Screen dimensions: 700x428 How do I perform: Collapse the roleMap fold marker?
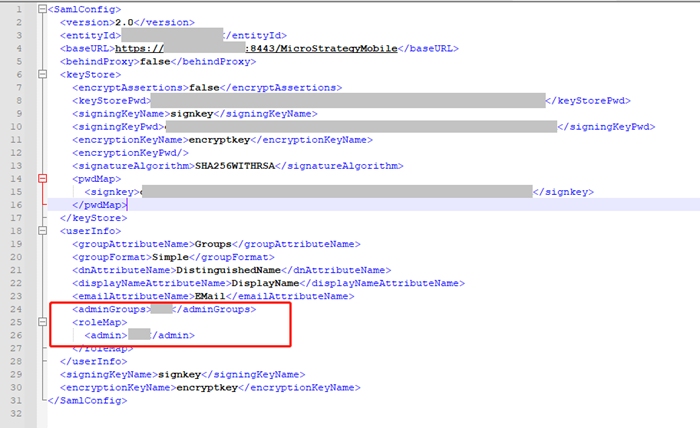pyautogui.click(x=41, y=322)
